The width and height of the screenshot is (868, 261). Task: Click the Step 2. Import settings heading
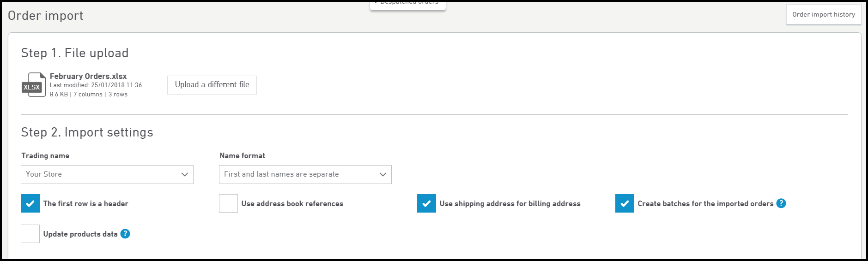pos(87,132)
